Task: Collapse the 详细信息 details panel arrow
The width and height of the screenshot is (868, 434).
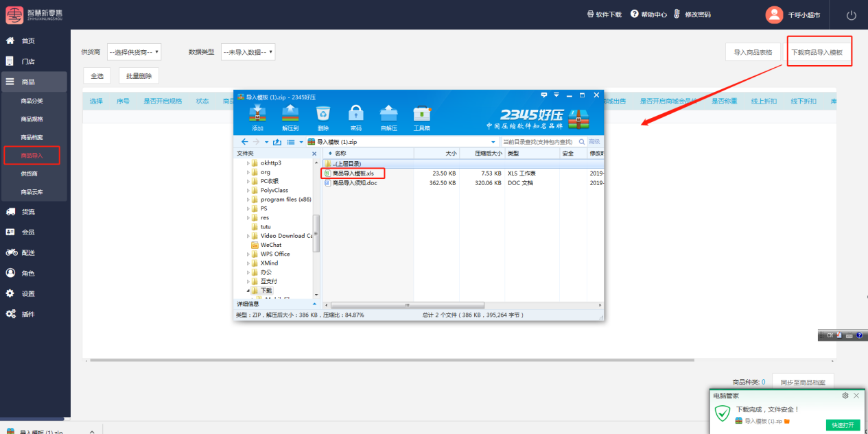Action: click(x=315, y=304)
